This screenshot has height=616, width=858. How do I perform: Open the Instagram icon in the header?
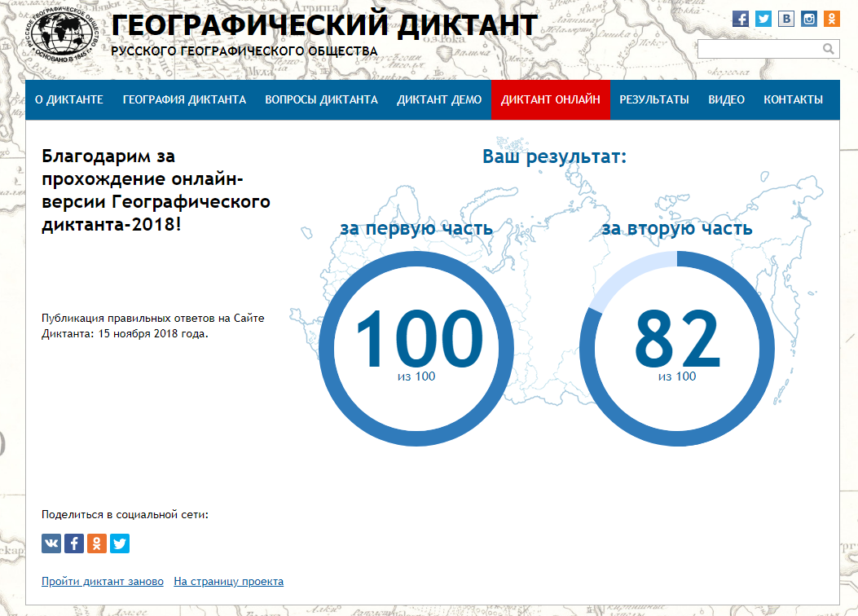tap(809, 19)
